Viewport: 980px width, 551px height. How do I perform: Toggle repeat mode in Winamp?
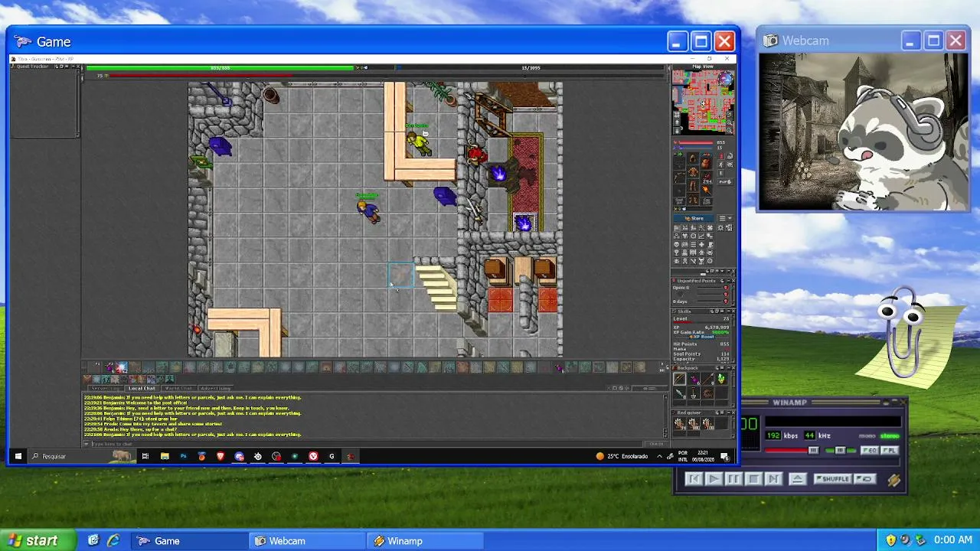click(x=865, y=479)
